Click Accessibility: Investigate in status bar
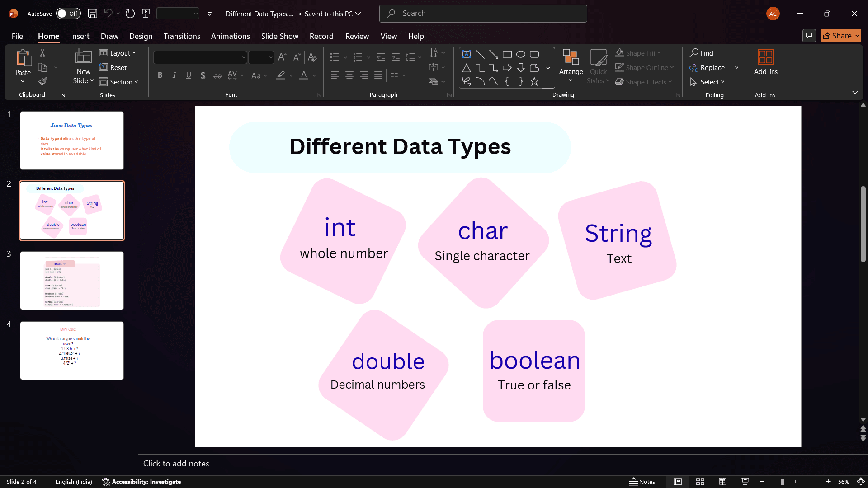 142,482
